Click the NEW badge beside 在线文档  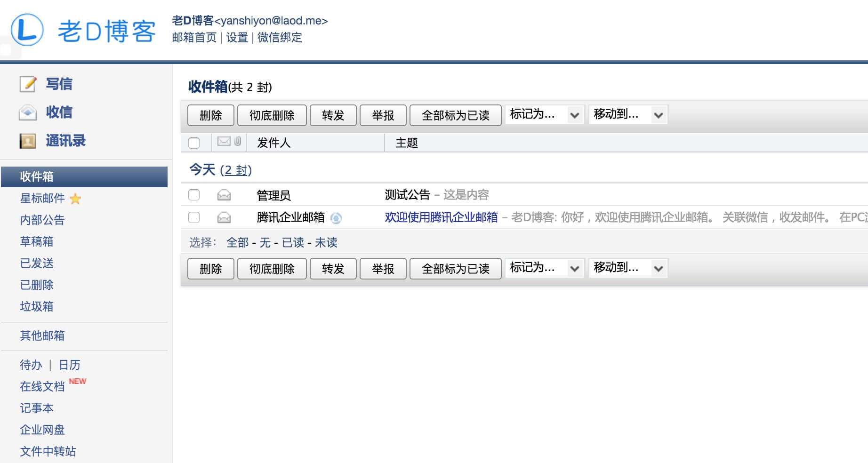[78, 381]
